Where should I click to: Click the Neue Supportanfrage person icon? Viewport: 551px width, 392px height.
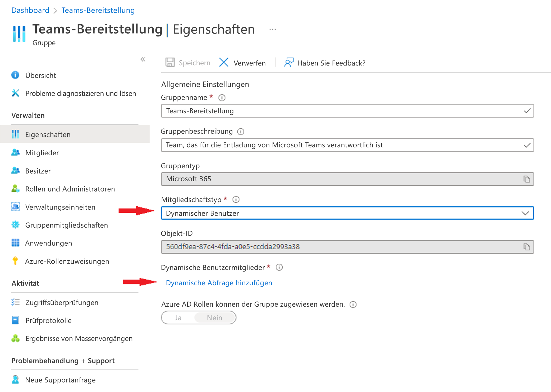click(15, 380)
